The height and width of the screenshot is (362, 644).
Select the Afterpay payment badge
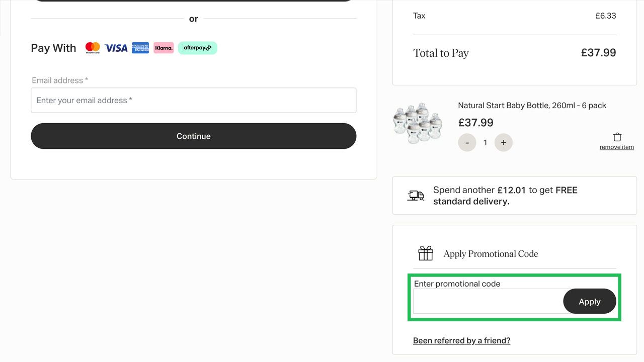197,48
